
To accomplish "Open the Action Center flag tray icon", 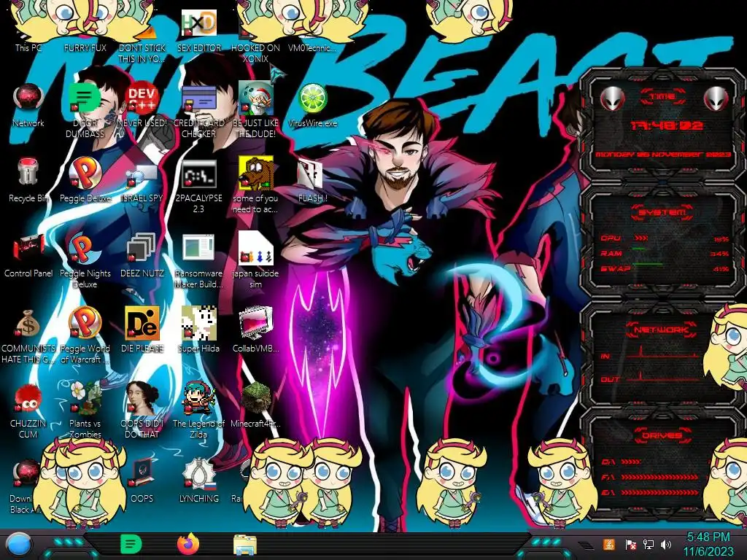I will (x=630, y=544).
